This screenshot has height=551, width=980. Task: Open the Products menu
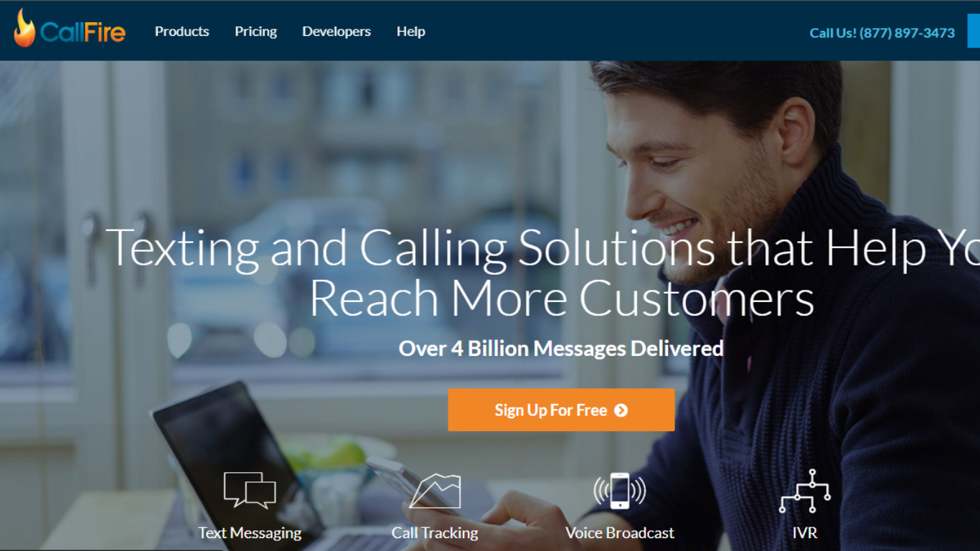(182, 32)
